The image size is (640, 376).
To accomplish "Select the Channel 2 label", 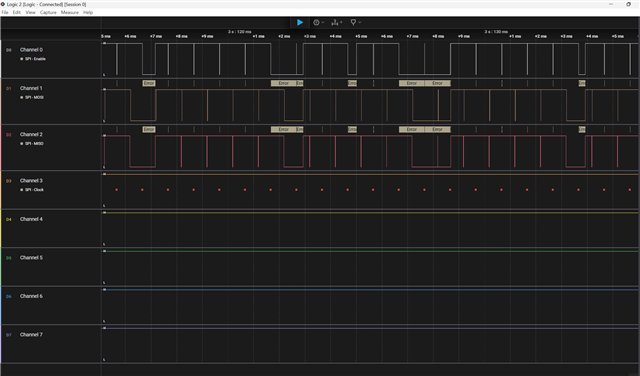I will (31, 134).
